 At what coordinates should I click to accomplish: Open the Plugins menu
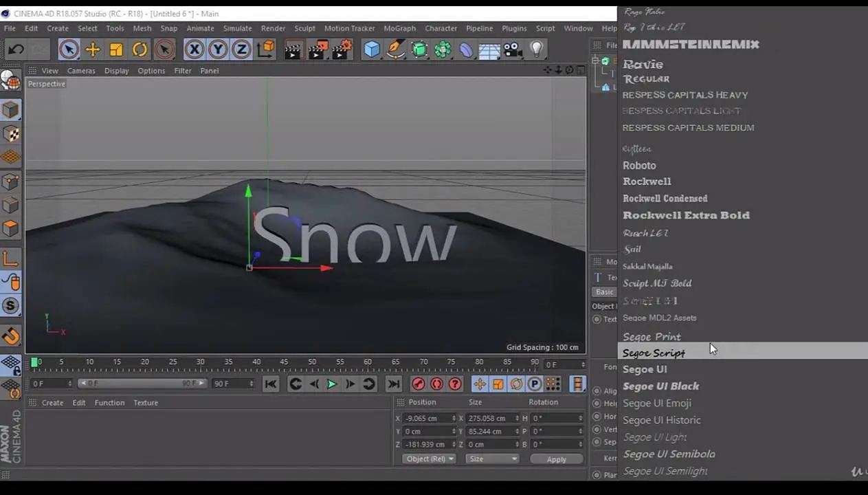tap(514, 28)
